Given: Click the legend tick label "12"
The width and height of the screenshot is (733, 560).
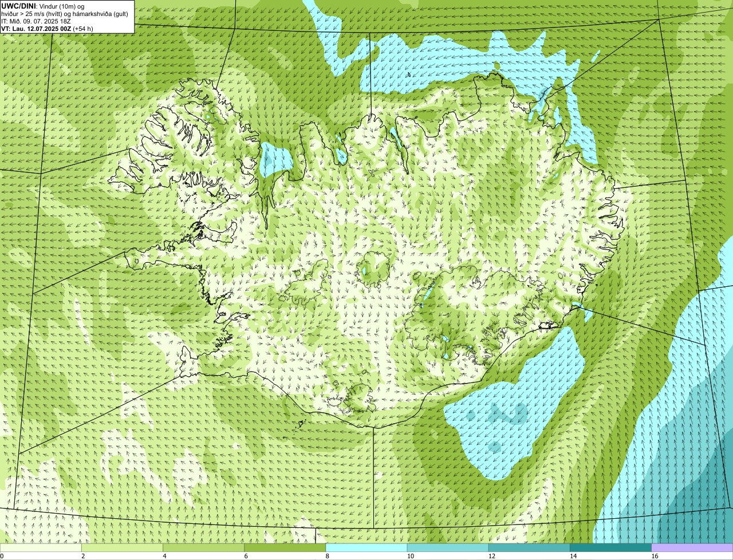Looking at the screenshot, I should tap(492, 557).
